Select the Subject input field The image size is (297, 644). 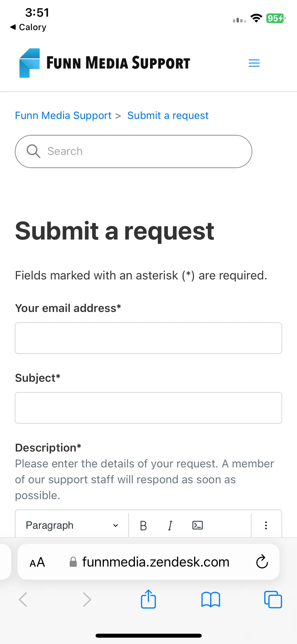click(x=148, y=408)
